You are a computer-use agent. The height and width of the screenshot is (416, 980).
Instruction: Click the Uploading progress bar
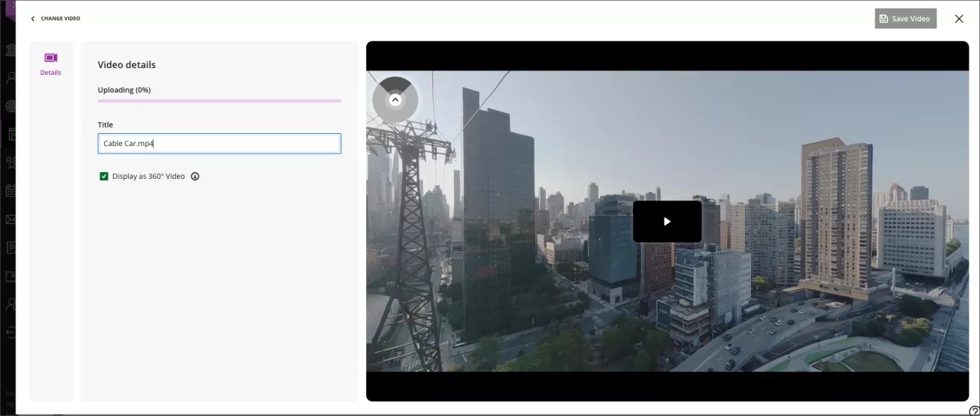pos(219,100)
